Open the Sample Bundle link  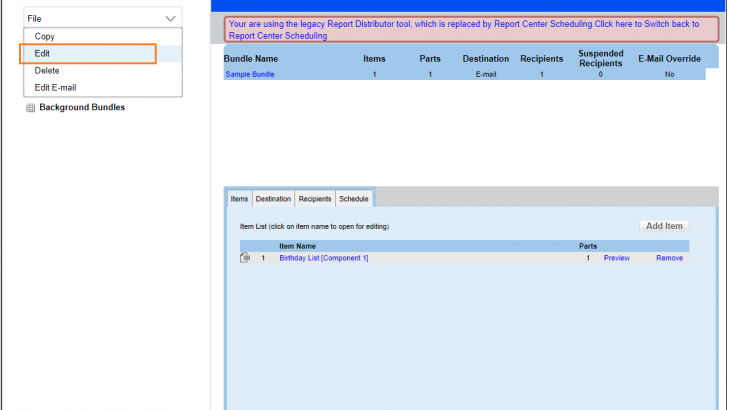[250, 74]
